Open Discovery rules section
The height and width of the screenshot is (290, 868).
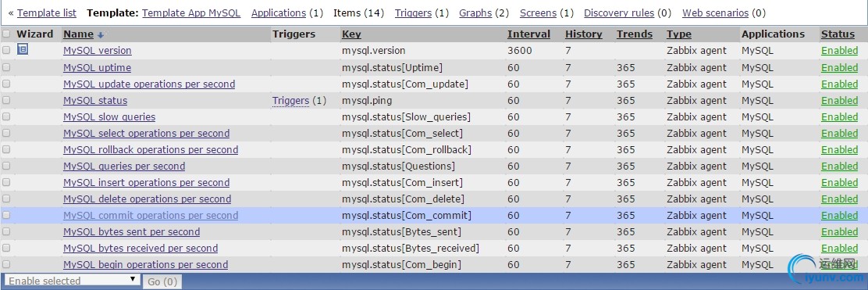click(619, 13)
